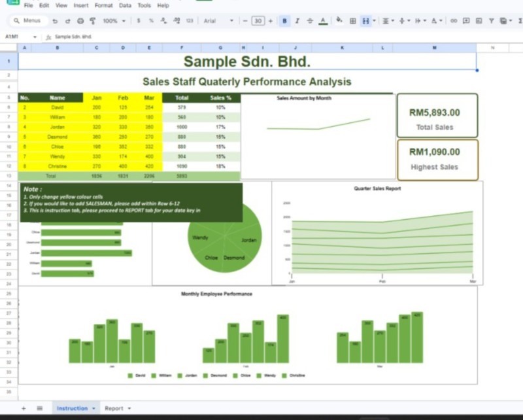This screenshot has height=420, width=523.
Task: Click the create filter funnel icon
Action: pos(492,21)
